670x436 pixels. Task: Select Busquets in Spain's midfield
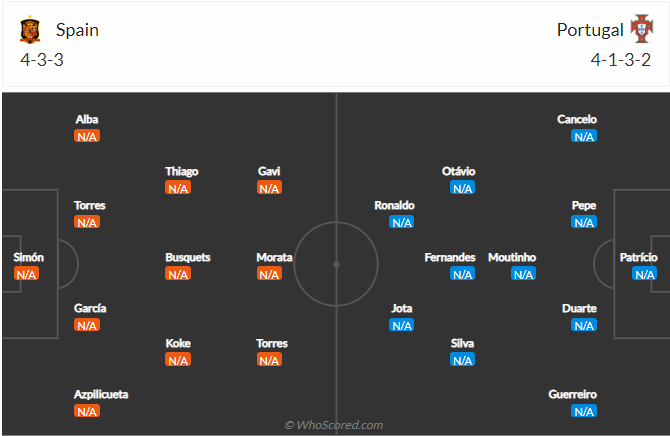pos(188,257)
